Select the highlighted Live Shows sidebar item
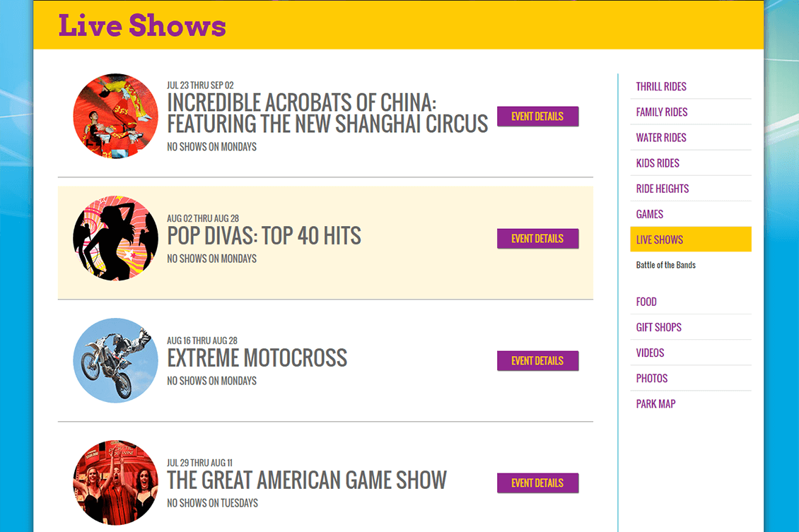The width and height of the screenshot is (799, 532). [690, 240]
